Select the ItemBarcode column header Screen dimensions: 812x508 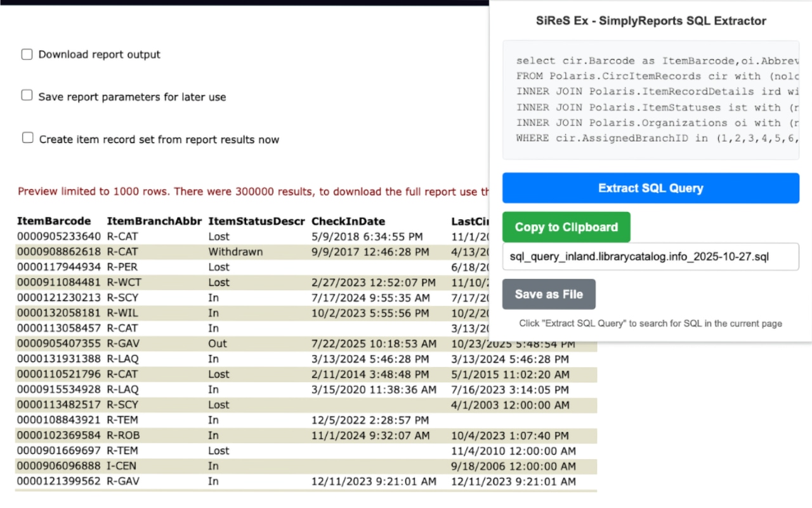pos(54,221)
